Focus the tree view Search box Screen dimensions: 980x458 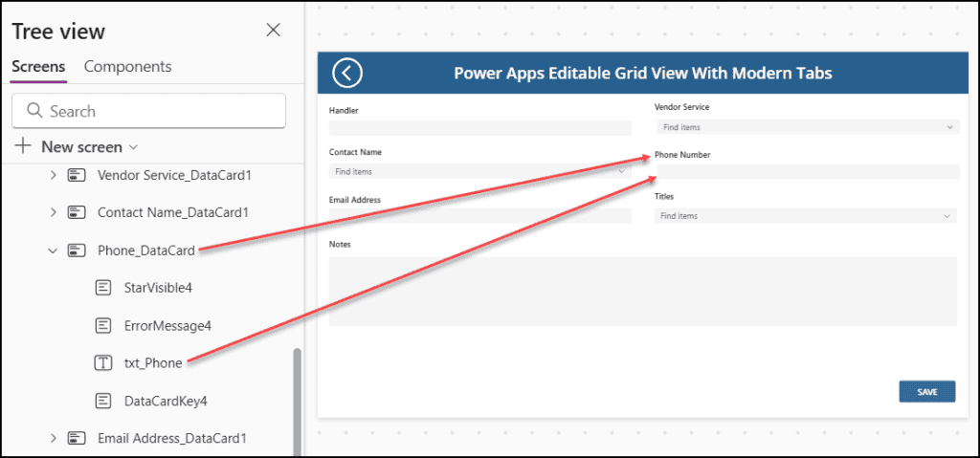pos(148,111)
